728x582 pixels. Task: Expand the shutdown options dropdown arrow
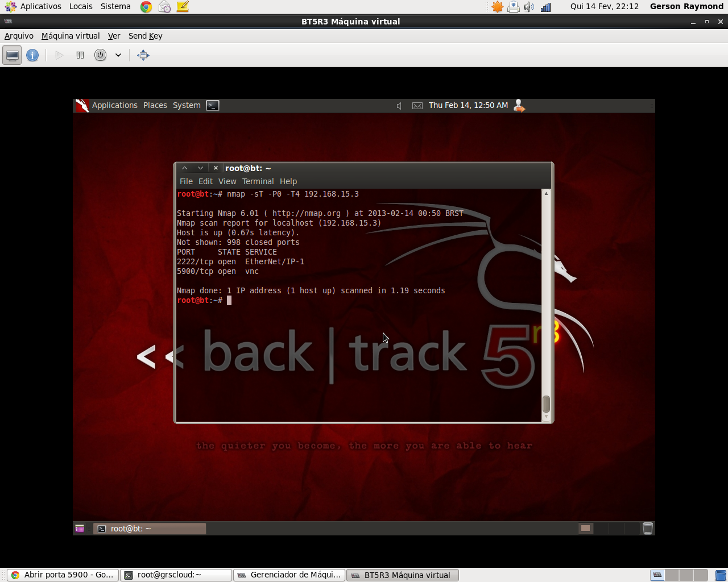[118, 55]
